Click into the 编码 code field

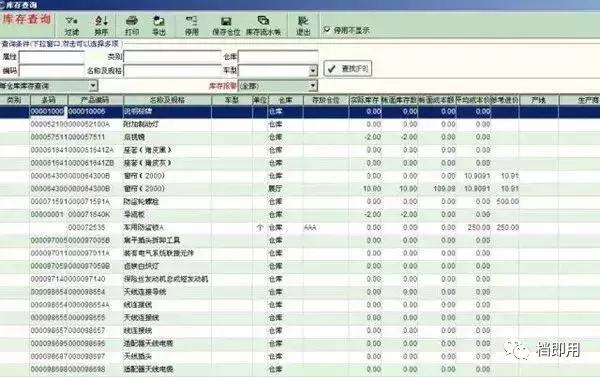click(52, 70)
